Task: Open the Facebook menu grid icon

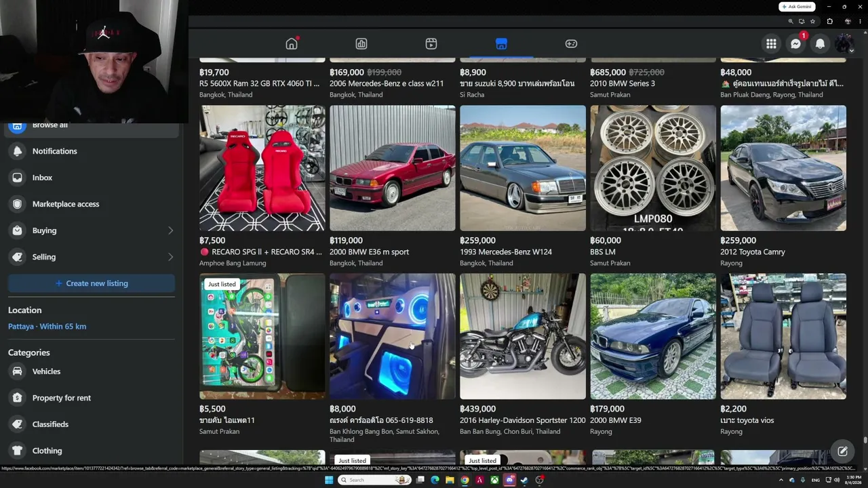Action: coord(771,44)
